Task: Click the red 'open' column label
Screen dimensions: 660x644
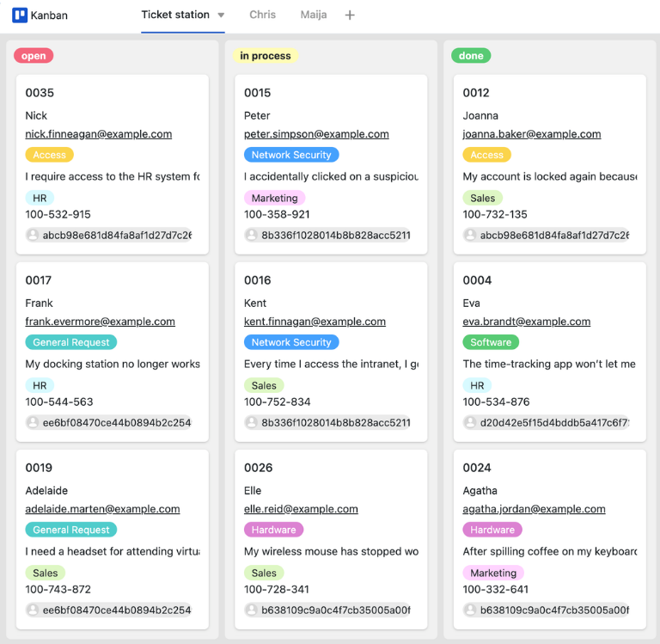Action: click(34, 56)
